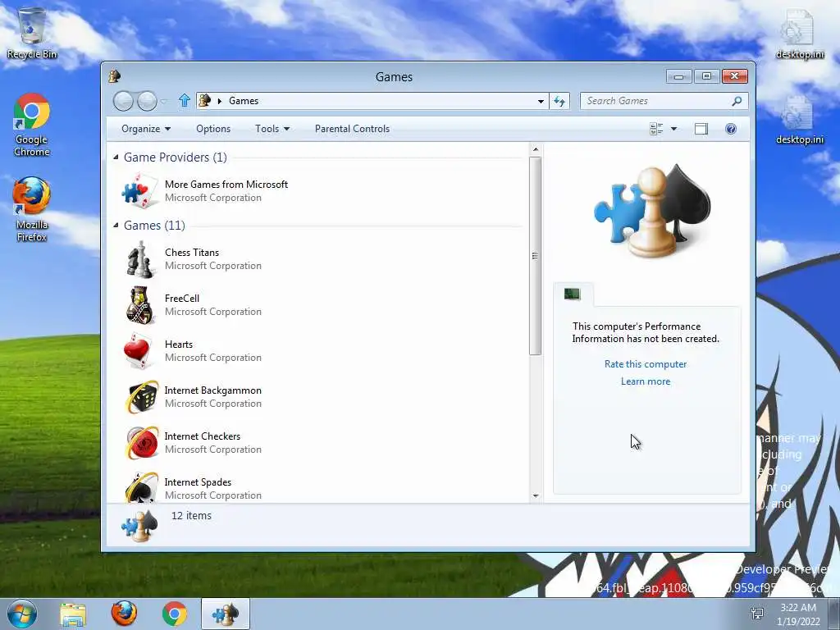Collapse the Game Providers (1) group
Image resolution: width=840 pixels, height=630 pixels.
(x=116, y=157)
